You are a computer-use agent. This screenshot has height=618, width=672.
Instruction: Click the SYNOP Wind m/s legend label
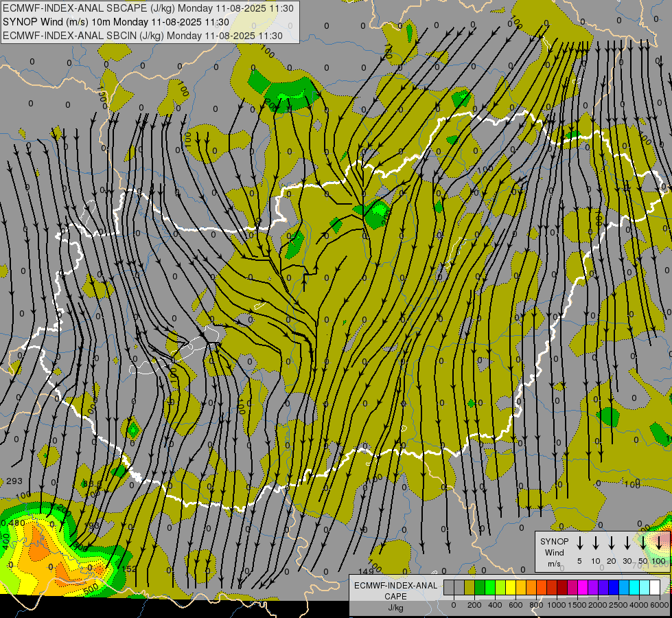pyautogui.click(x=554, y=552)
